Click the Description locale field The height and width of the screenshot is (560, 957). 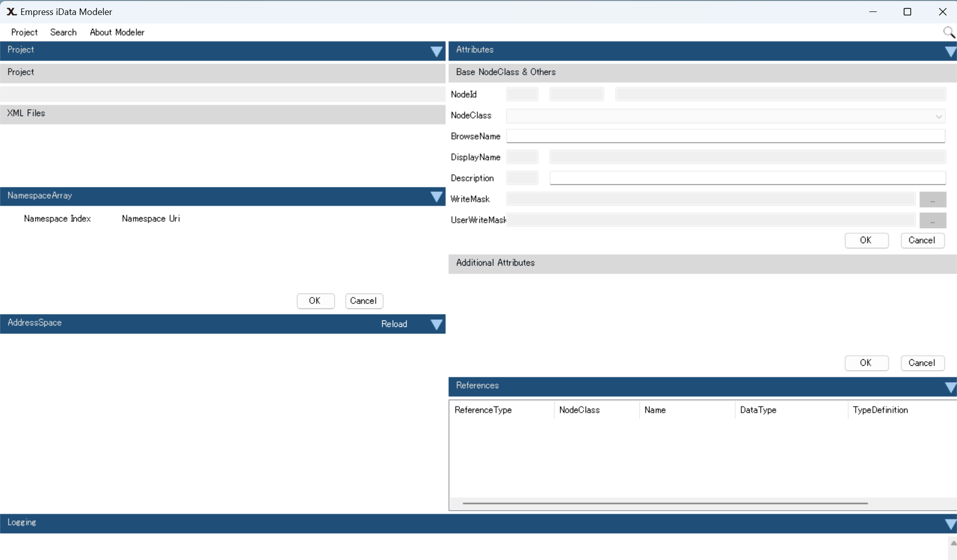tap(522, 178)
